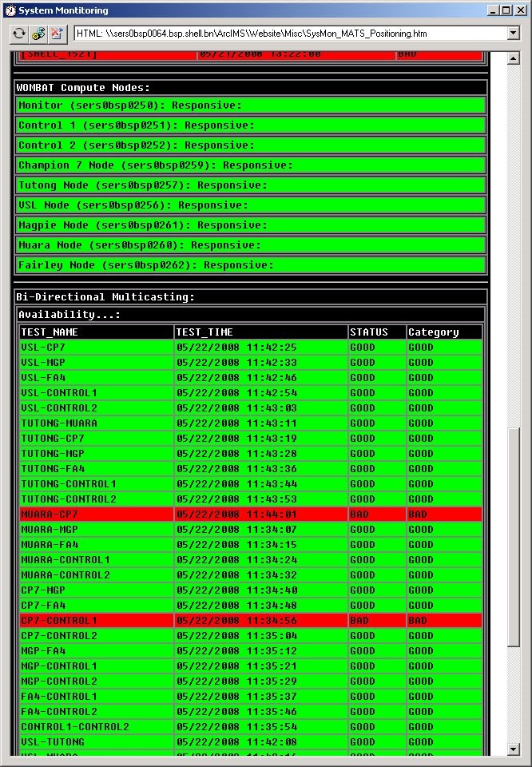Image resolution: width=532 pixels, height=767 pixels.
Task: Select the TUTONG-CONTROL1 test name
Action: [69, 484]
